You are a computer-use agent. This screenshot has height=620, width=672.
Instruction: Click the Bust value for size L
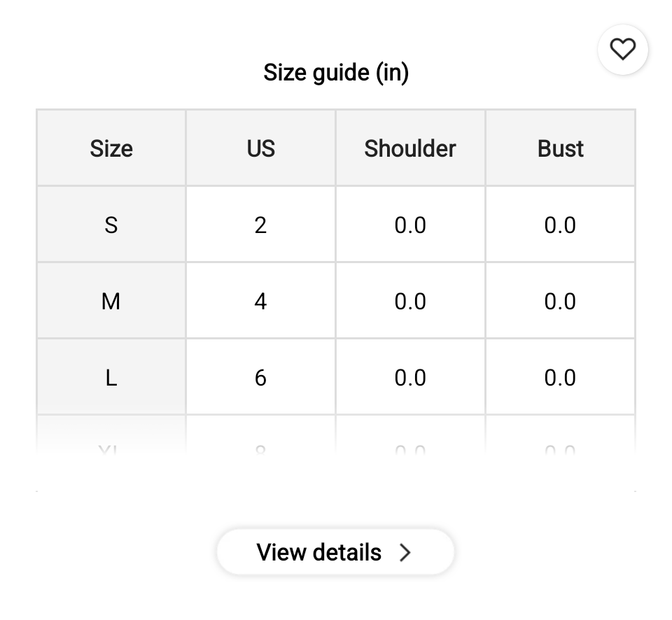pyautogui.click(x=560, y=378)
